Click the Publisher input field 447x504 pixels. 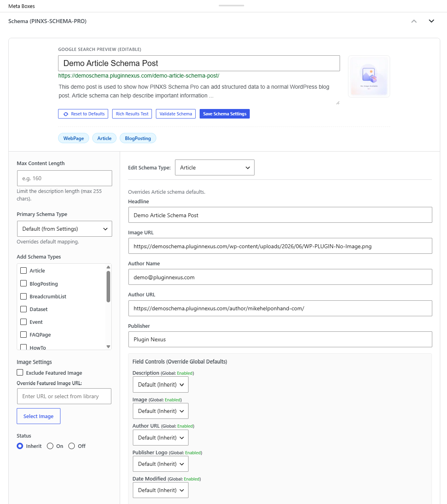pos(280,339)
